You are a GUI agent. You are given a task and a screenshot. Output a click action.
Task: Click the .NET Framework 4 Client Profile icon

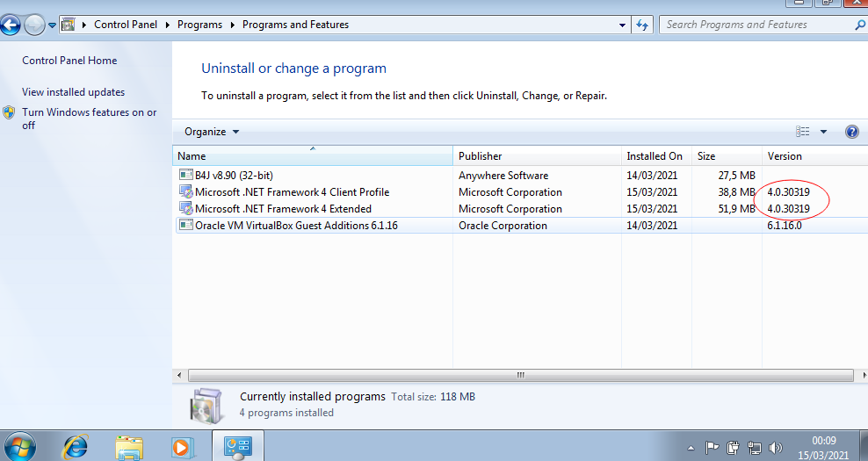(186, 191)
